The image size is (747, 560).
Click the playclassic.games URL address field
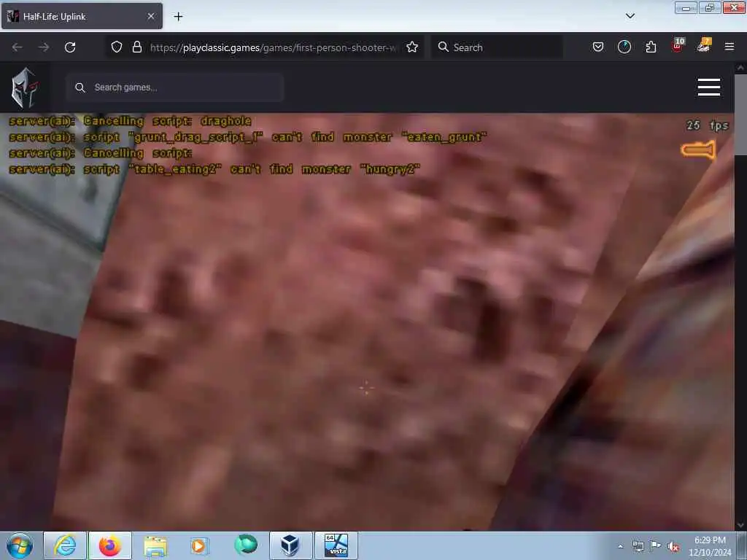click(273, 47)
